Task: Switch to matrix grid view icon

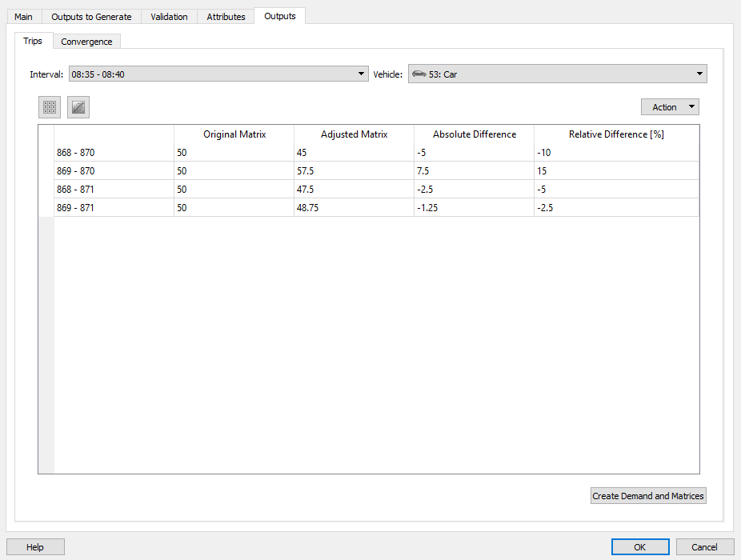Action: (50, 107)
